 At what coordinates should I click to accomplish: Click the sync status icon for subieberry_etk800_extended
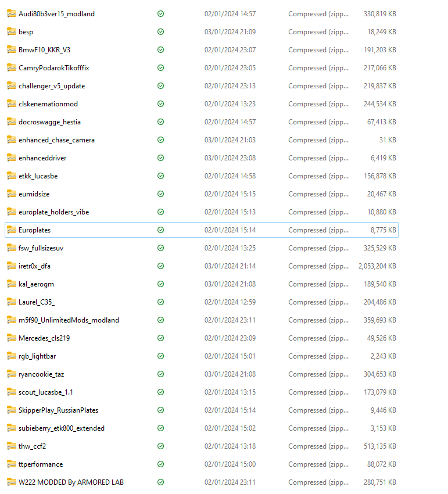pos(161,428)
